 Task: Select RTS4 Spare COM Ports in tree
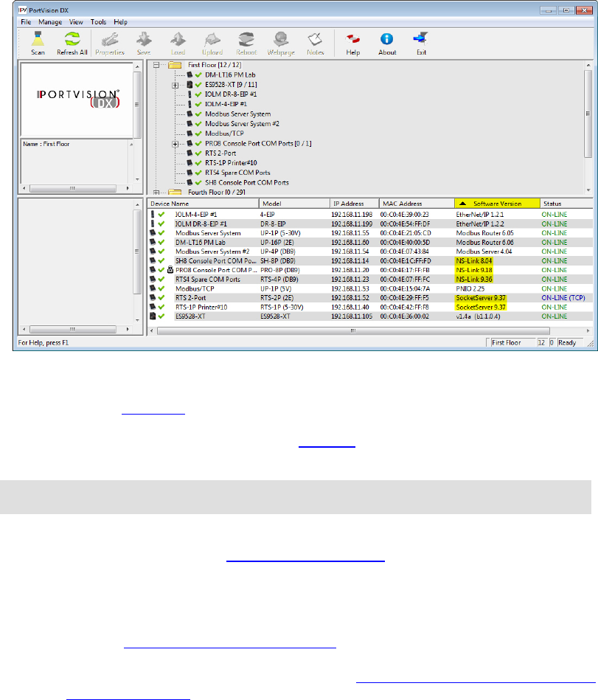[237, 173]
